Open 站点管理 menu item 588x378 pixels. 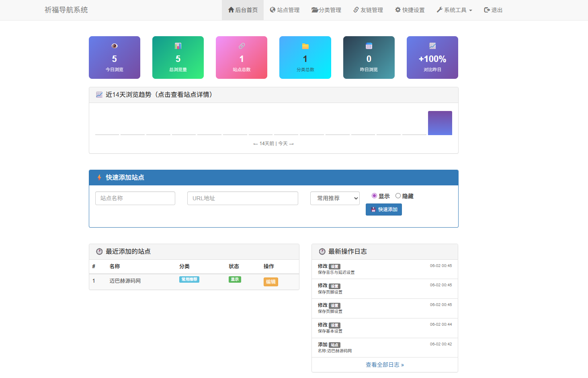(285, 10)
